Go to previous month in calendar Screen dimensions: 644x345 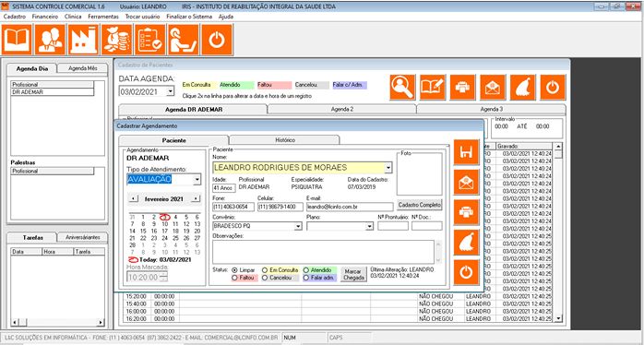coord(133,198)
